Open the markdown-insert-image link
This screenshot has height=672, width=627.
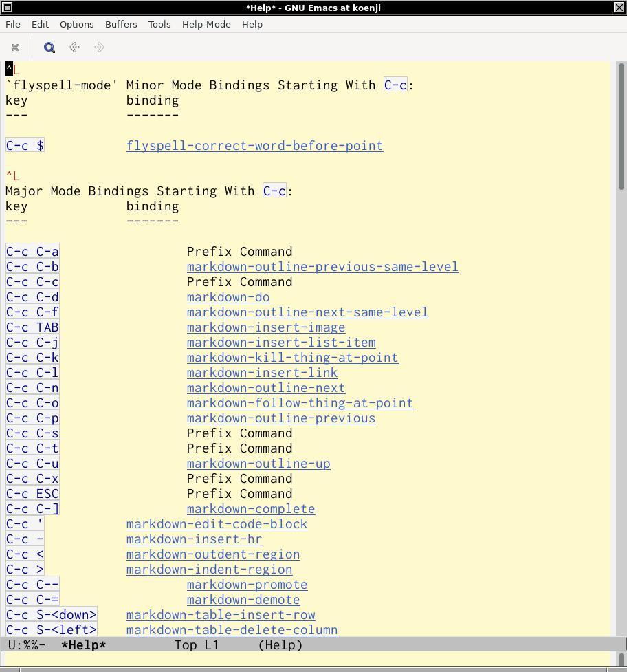tap(265, 327)
